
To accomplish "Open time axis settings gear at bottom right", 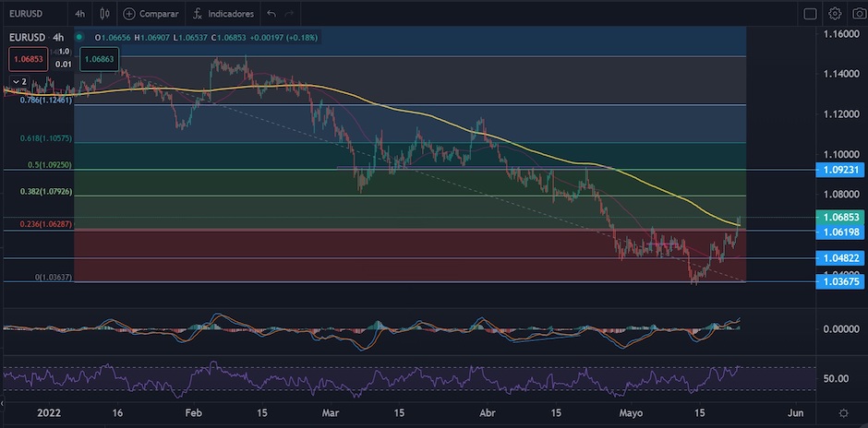I will 843,413.
